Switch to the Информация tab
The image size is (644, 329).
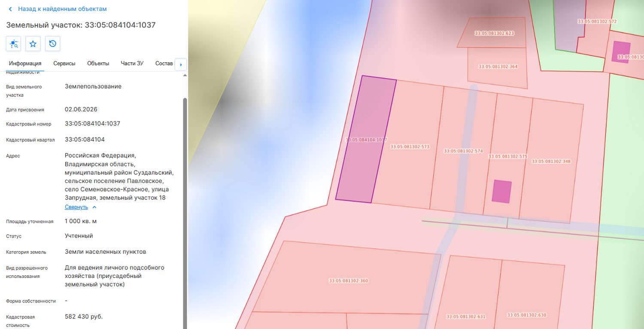click(25, 64)
